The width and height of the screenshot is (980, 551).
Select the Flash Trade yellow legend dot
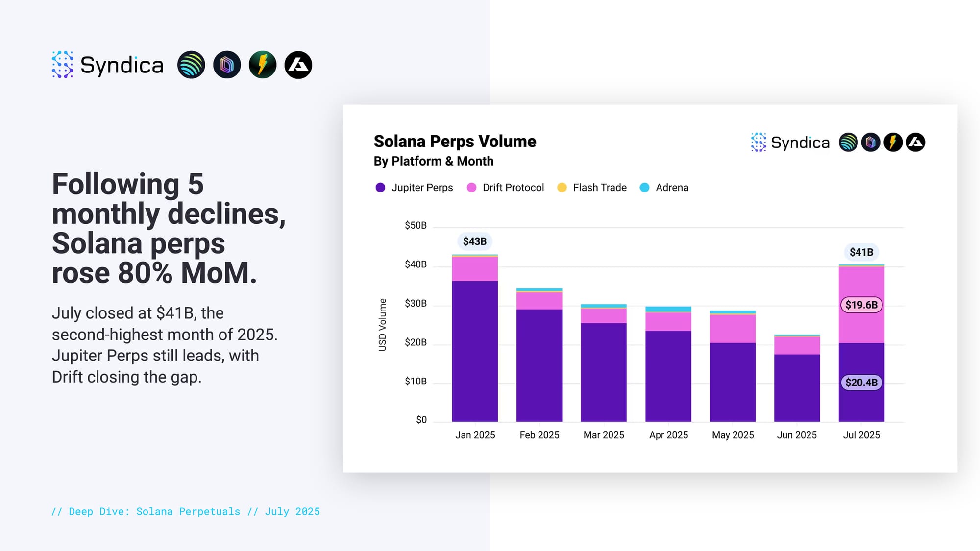coord(562,188)
